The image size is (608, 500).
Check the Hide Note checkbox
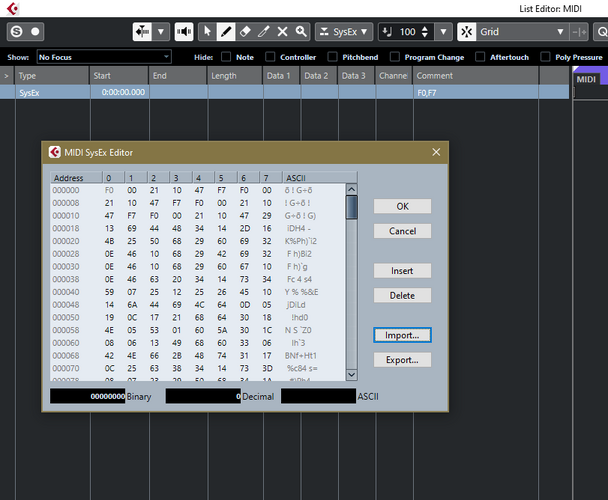click(226, 57)
